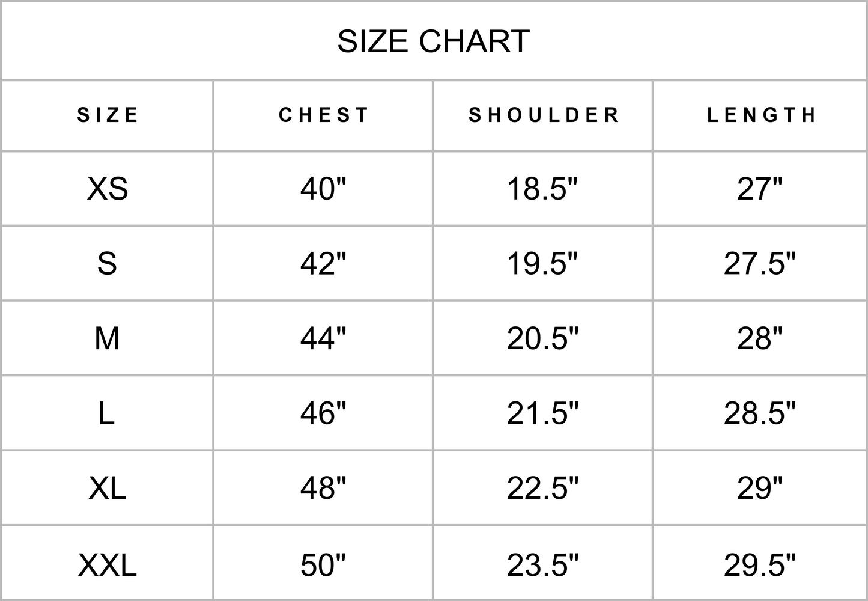Click the XL size cell
The width and height of the screenshot is (868, 601).
click(x=108, y=488)
